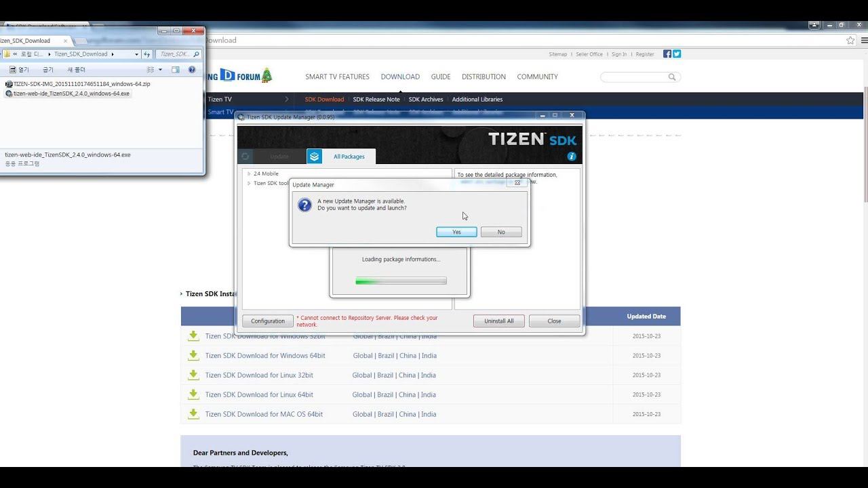
Task: Click the zip file icon for TIZEN-SDK-IMG
Action: (9, 84)
